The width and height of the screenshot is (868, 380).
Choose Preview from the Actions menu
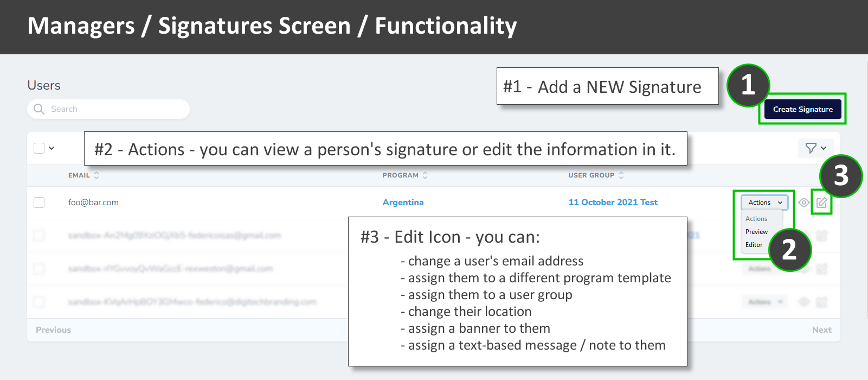click(756, 232)
